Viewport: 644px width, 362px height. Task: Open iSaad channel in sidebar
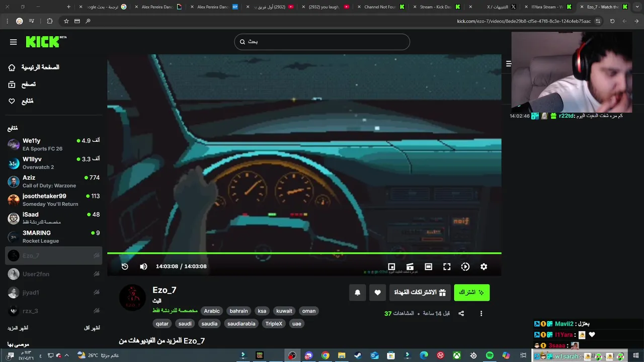[x=53, y=218]
